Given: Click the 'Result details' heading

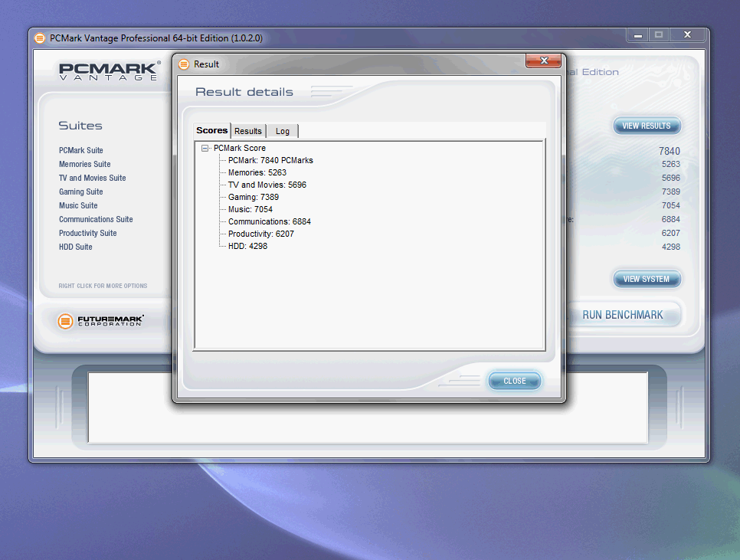Looking at the screenshot, I should point(244,92).
